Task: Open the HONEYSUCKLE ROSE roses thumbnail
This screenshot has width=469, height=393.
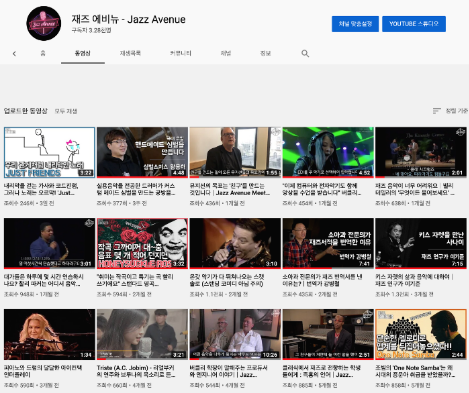Action: [x=142, y=243]
